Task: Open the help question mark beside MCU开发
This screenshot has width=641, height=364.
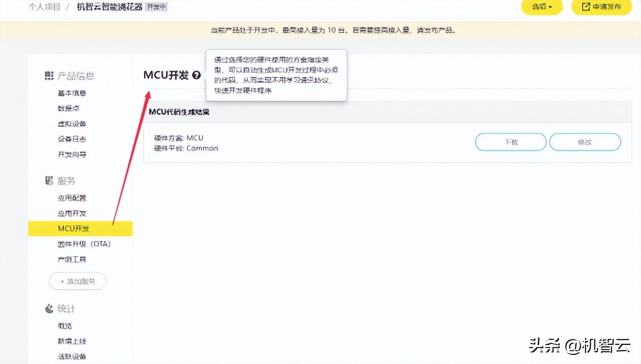Action: (197, 75)
